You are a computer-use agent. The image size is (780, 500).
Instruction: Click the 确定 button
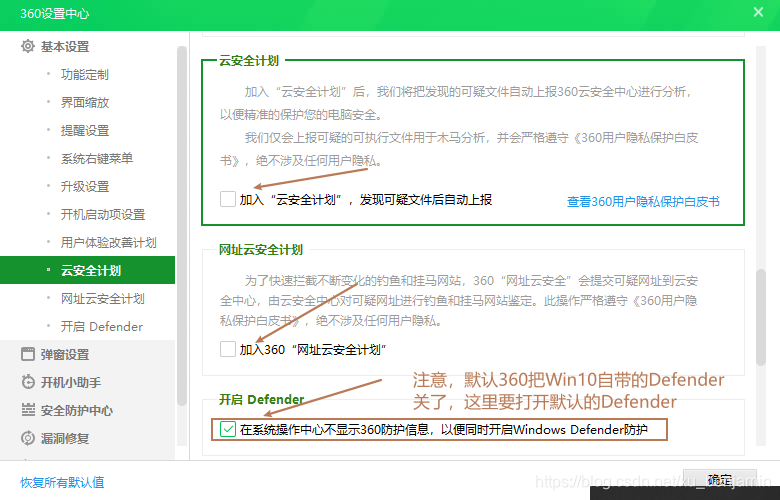(x=720, y=479)
